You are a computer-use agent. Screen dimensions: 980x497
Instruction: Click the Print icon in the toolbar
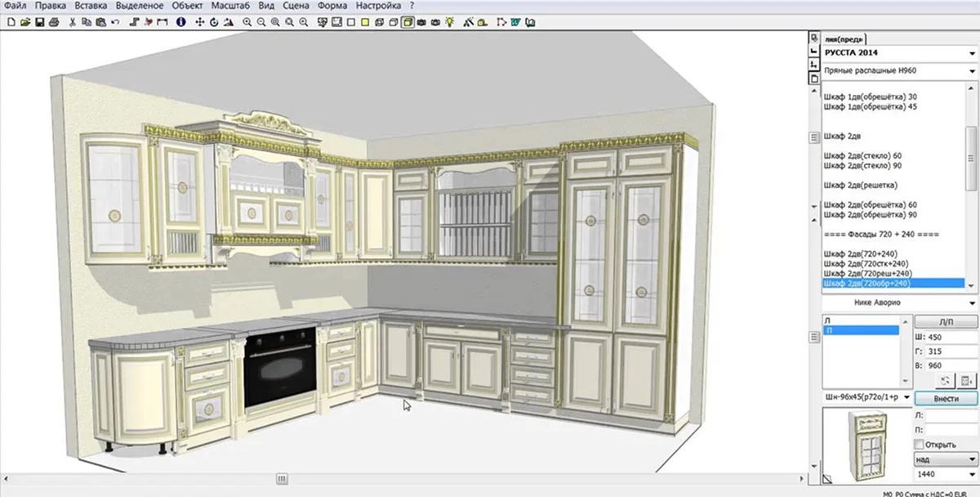[53, 22]
